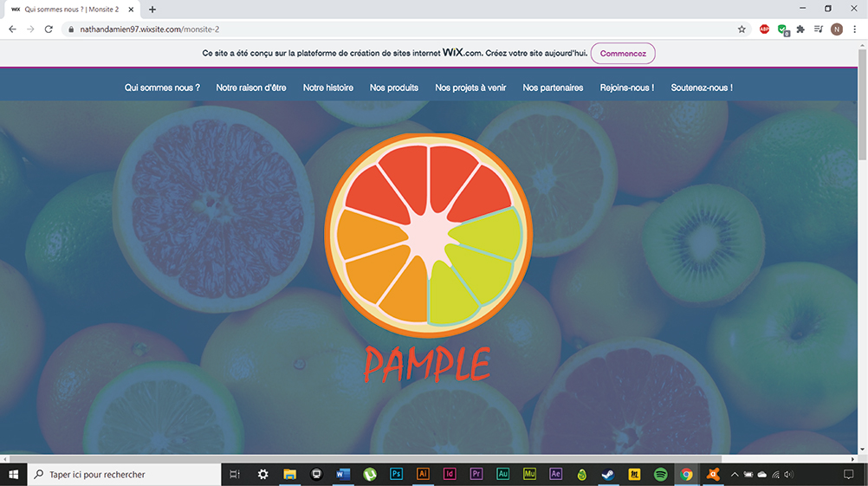Click the address bar URL field

(347, 29)
